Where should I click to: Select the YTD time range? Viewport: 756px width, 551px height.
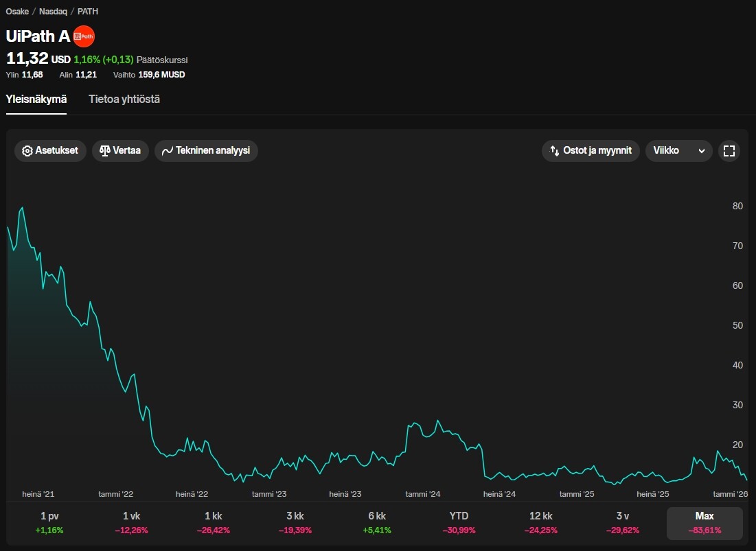click(459, 523)
